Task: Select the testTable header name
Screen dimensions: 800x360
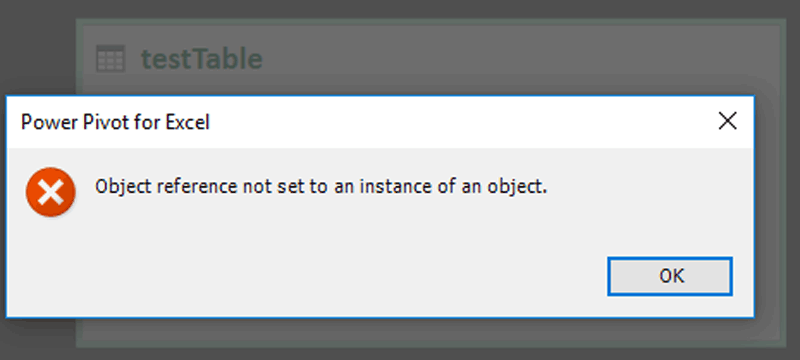Action: 202,59
